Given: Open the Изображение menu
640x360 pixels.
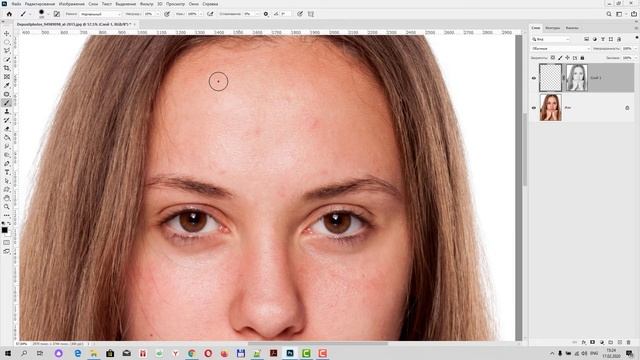Looking at the screenshot, I should click(x=72, y=4).
